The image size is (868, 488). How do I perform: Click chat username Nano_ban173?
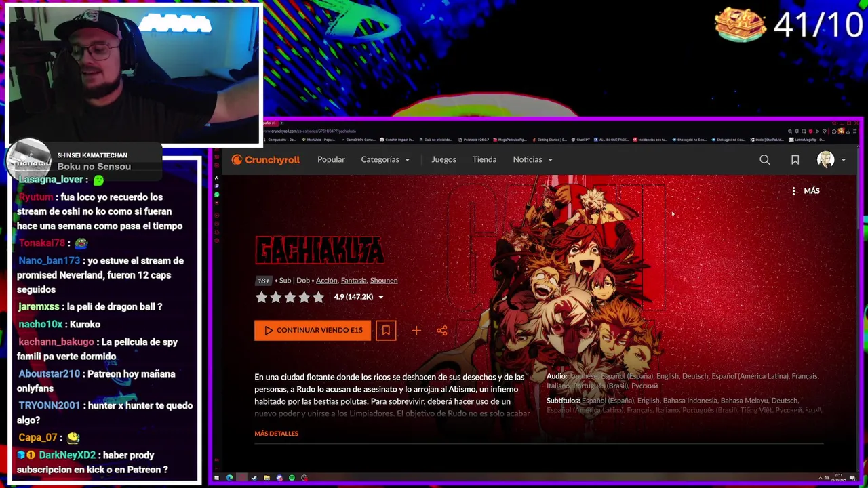click(50, 261)
